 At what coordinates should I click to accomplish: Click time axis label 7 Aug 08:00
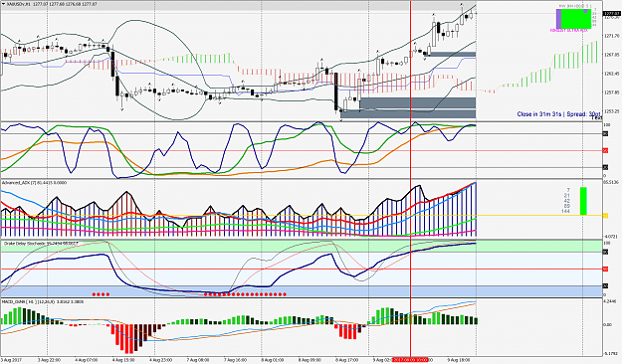pyautogui.click(x=198, y=360)
